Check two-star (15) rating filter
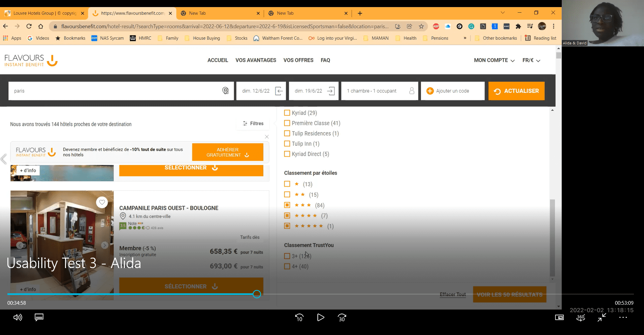Image resolution: width=644 pixels, height=335 pixels. (287, 194)
